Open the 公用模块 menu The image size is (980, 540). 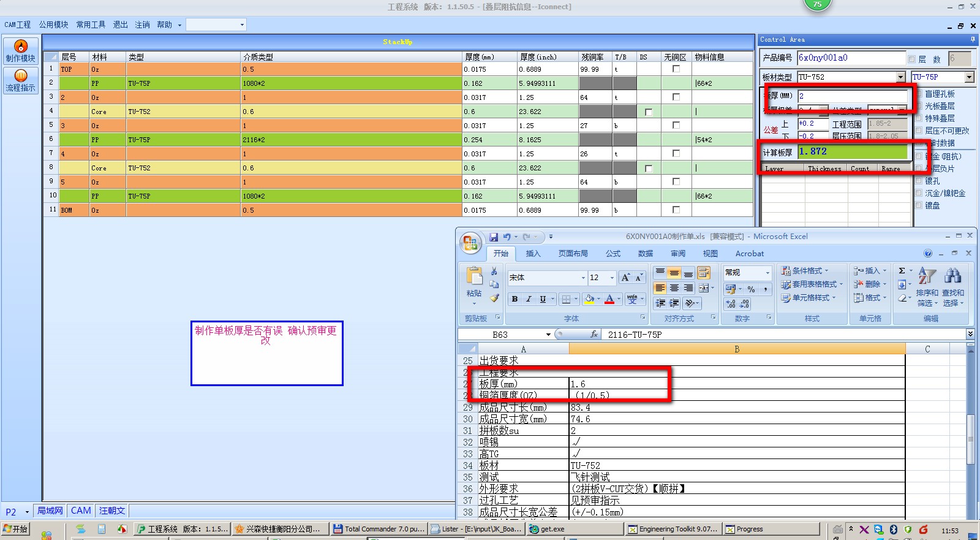pyautogui.click(x=54, y=25)
